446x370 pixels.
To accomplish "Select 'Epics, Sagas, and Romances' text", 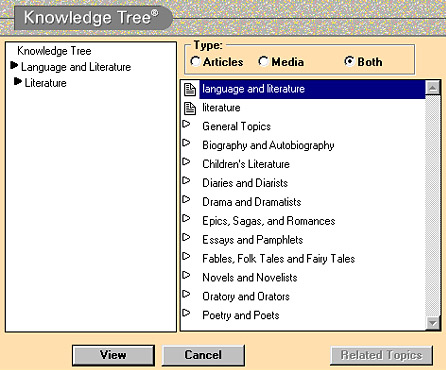I will [x=269, y=221].
